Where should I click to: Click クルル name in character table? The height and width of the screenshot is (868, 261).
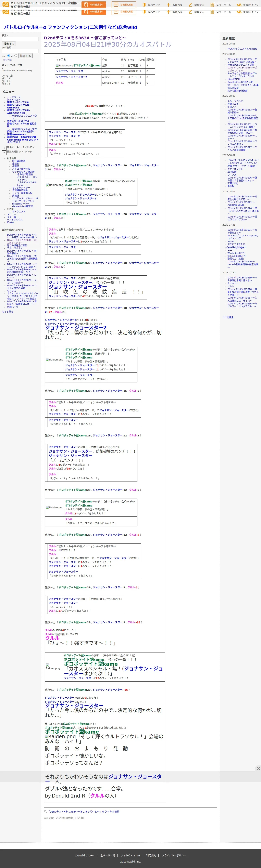59,82
